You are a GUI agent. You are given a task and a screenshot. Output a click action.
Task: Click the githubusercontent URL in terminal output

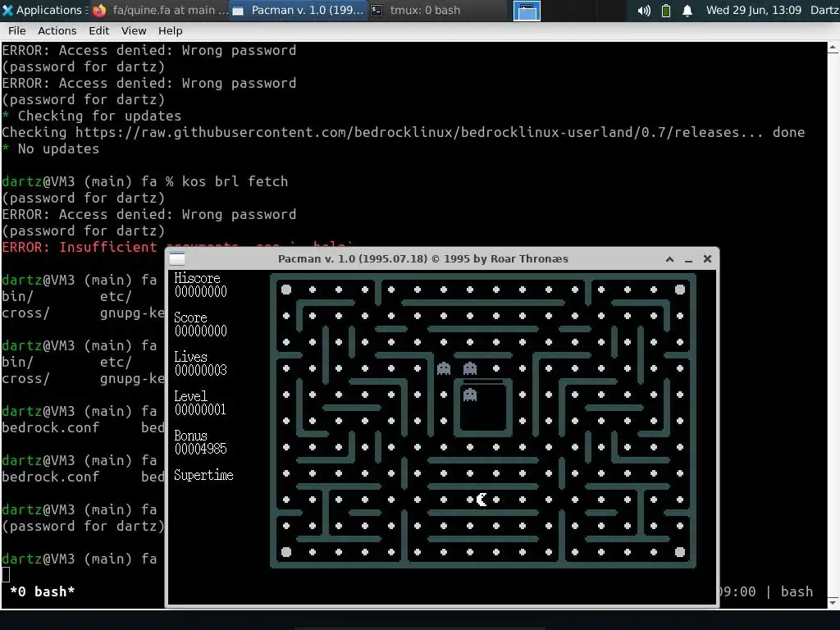pos(418,132)
